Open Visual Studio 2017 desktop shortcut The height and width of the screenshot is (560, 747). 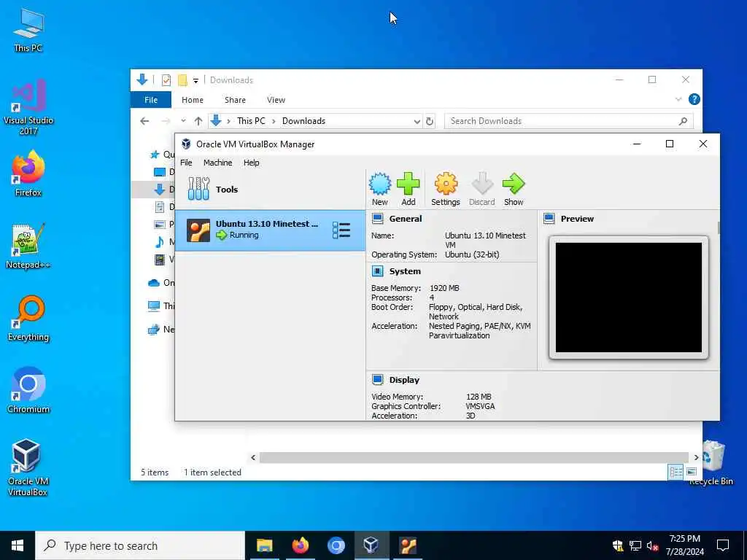click(28, 107)
